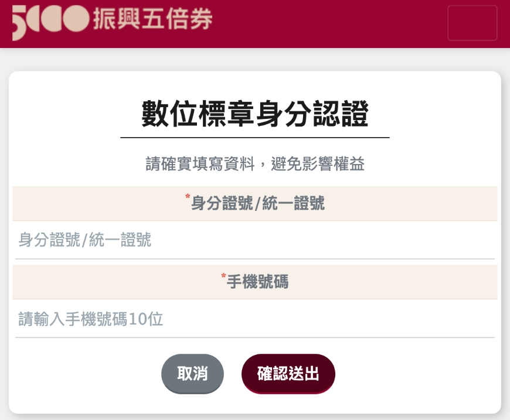Viewport: 510px width, 420px height.
Task: Click the 手機號碼 section header
Action: (x=255, y=282)
